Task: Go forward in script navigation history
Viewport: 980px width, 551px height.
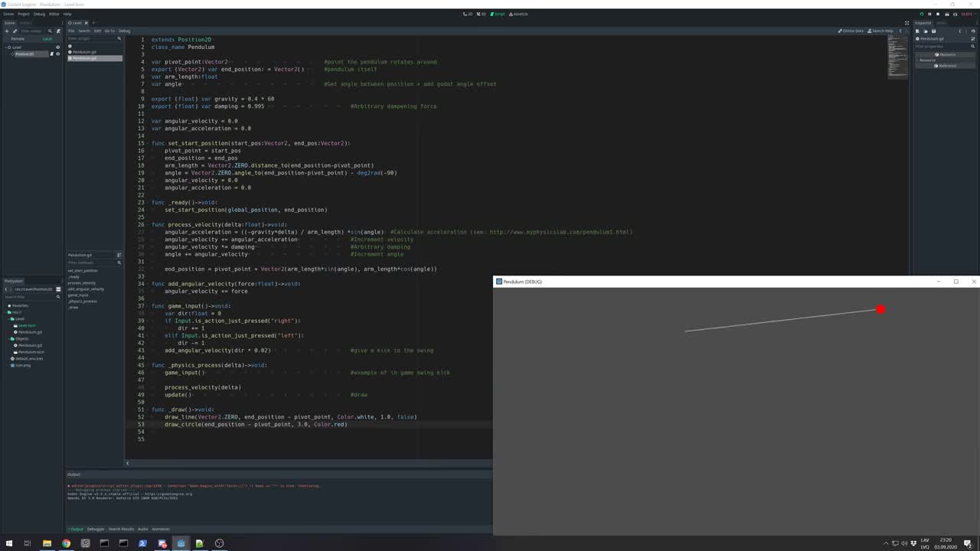Action: 906,31
